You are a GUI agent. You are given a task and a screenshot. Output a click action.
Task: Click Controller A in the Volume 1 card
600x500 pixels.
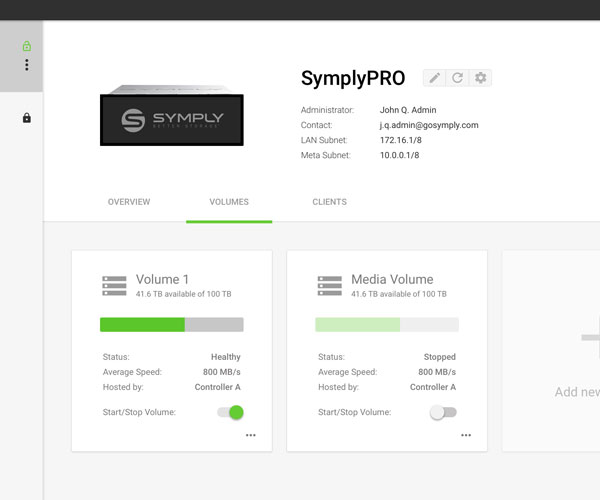pos(217,387)
